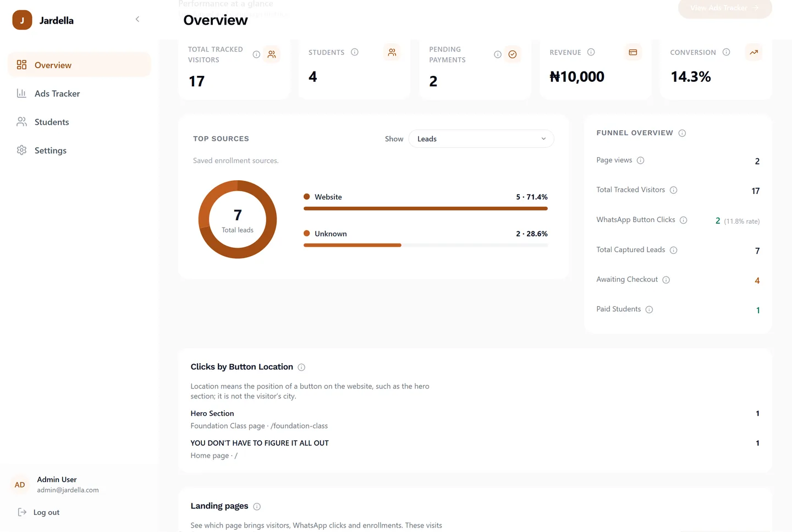
Task: Collapse the sidebar with the chevron arrow
Action: pyautogui.click(x=137, y=19)
